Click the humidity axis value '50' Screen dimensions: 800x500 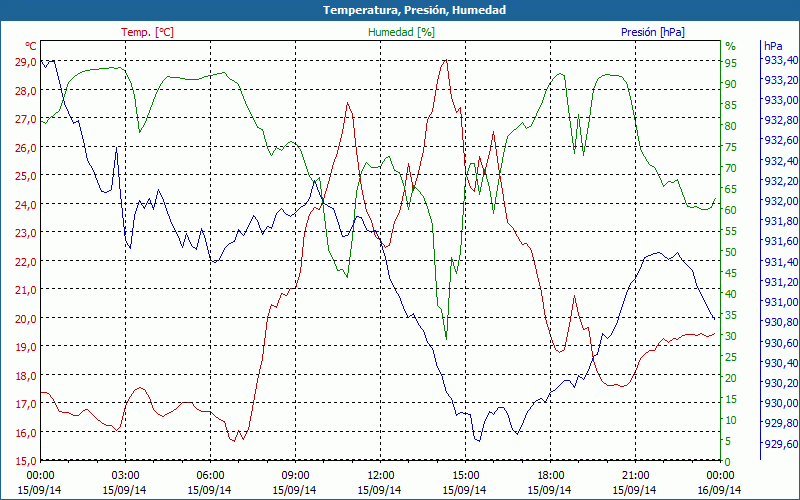[731, 252]
